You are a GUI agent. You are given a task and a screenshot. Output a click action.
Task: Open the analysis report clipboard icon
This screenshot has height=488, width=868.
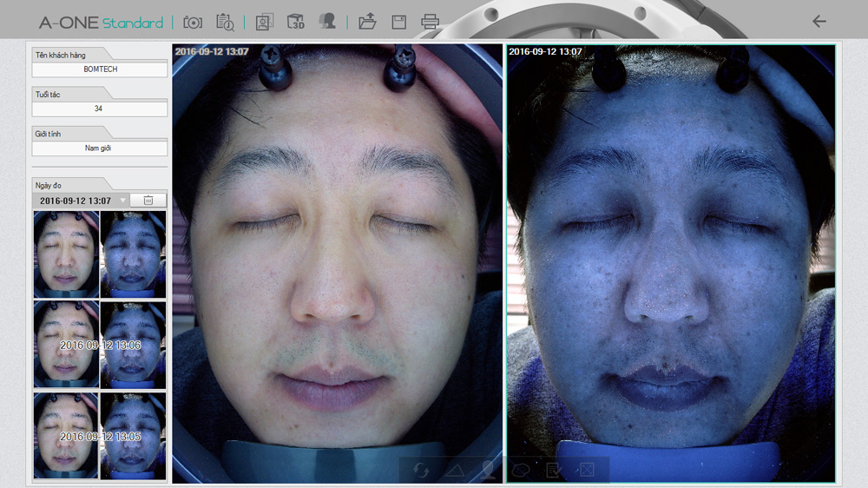click(225, 22)
